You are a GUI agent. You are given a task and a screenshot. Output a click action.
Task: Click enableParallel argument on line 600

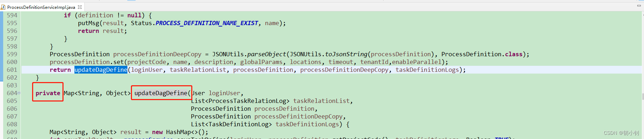coord(417,62)
